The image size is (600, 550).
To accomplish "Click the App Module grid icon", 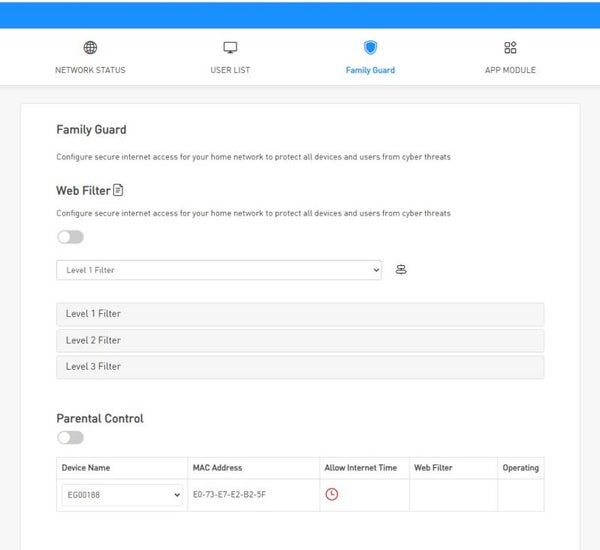I will click(510, 48).
